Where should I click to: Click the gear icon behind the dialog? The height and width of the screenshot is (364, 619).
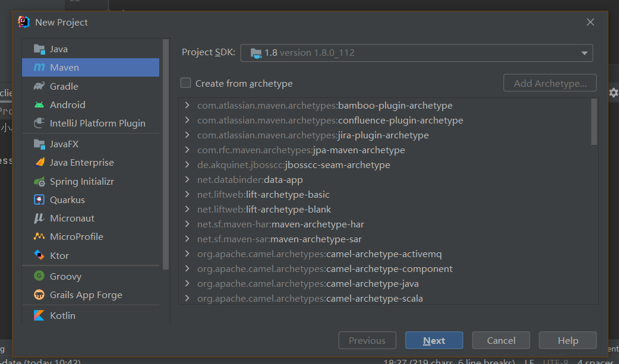[x=614, y=93]
